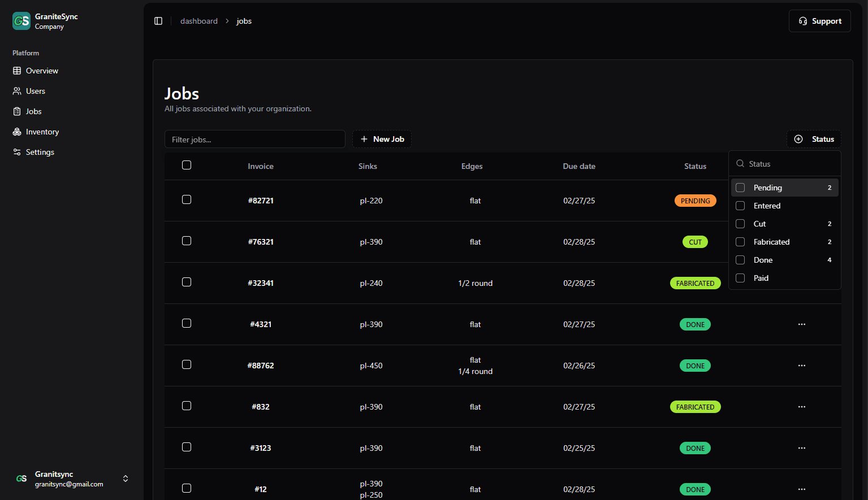The image size is (868, 500).
Task: Select the row checkbox for invoice #82721
Action: [187, 199]
